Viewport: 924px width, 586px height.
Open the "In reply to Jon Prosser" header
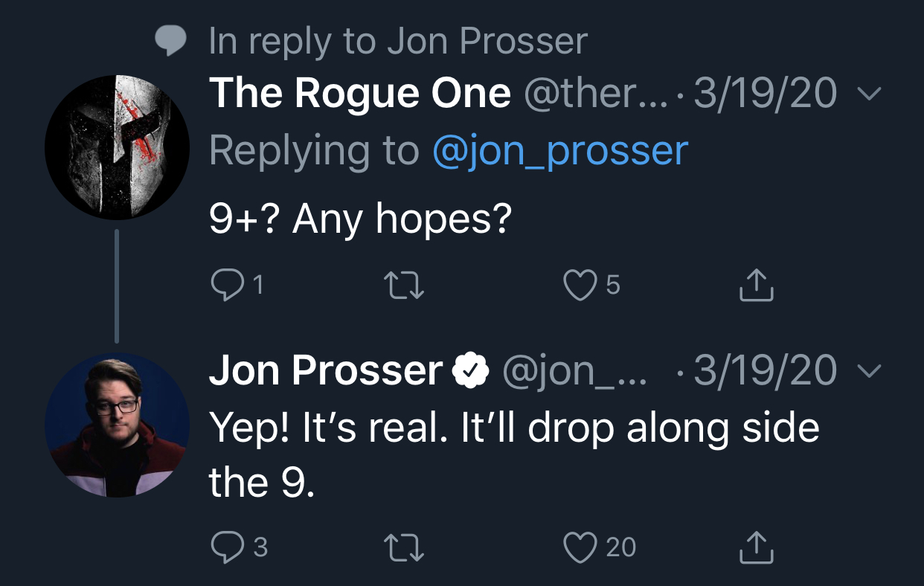398,41
